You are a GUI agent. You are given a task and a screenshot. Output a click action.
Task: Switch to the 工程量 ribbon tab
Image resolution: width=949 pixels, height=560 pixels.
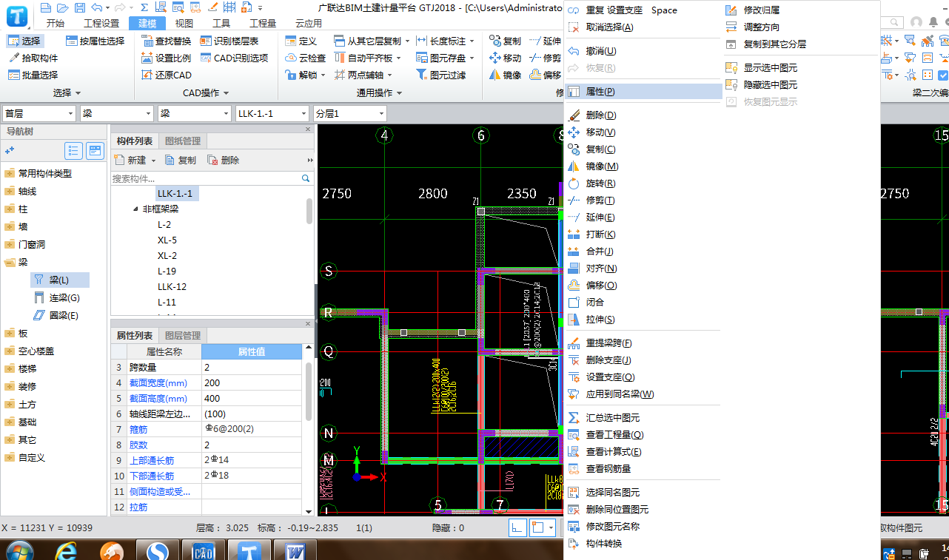[x=263, y=23]
